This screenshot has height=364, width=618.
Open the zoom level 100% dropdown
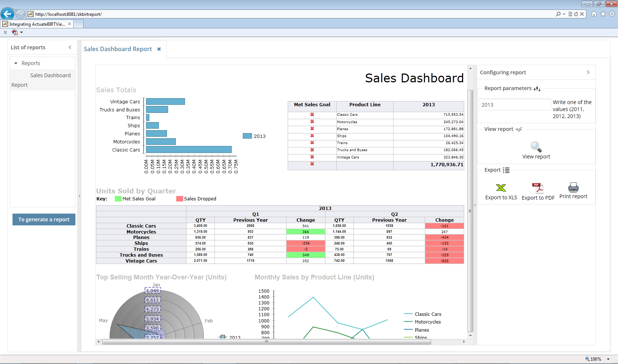608,359
